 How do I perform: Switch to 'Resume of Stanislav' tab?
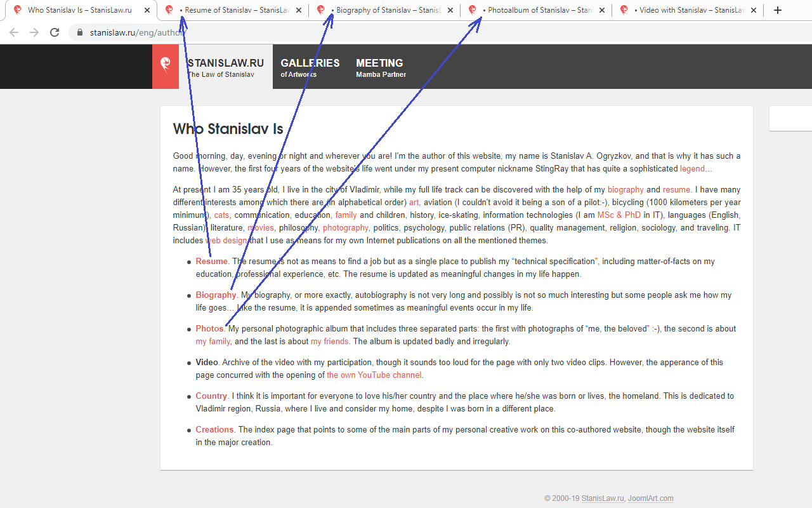pos(232,10)
